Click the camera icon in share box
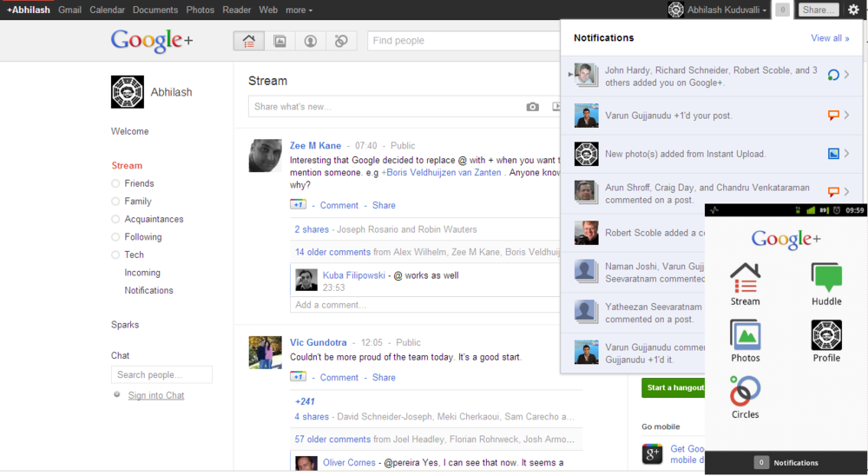Screen dimensions: 868x476 point(532,107)
